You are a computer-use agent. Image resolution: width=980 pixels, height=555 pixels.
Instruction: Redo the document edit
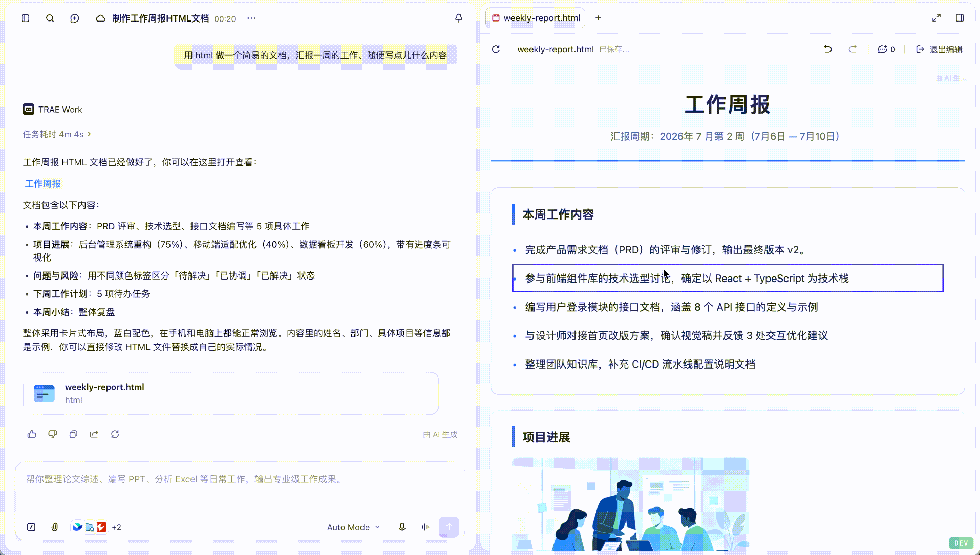coord(853,49)
